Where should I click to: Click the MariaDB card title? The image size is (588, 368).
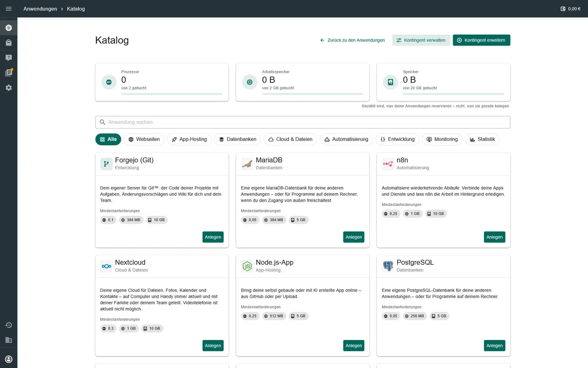point(269,160)
